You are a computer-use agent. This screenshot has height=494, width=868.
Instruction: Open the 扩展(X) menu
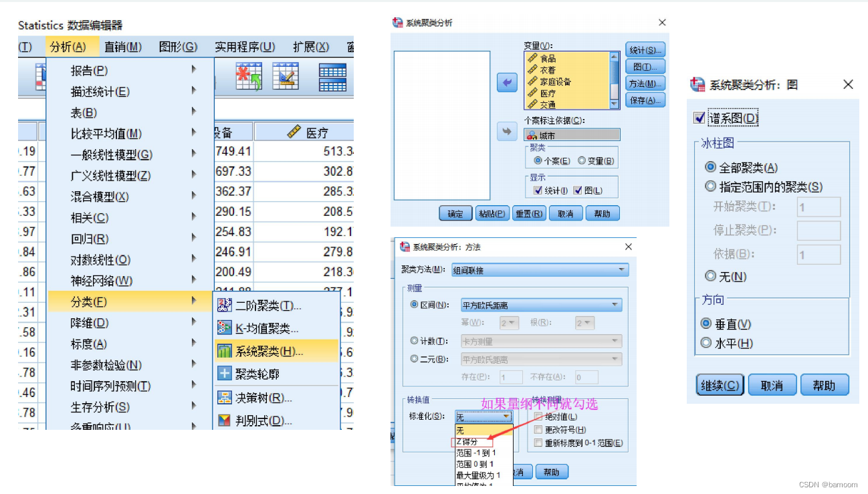(311, 47)
